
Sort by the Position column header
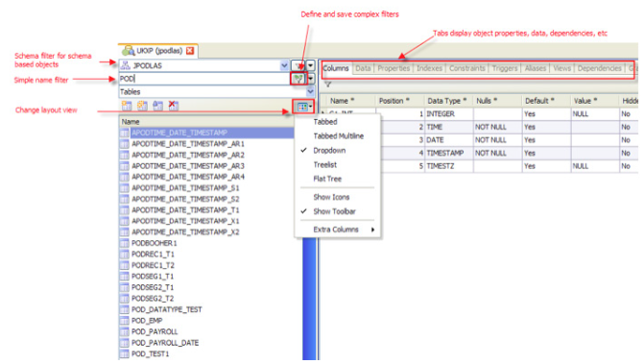(399, 101)
